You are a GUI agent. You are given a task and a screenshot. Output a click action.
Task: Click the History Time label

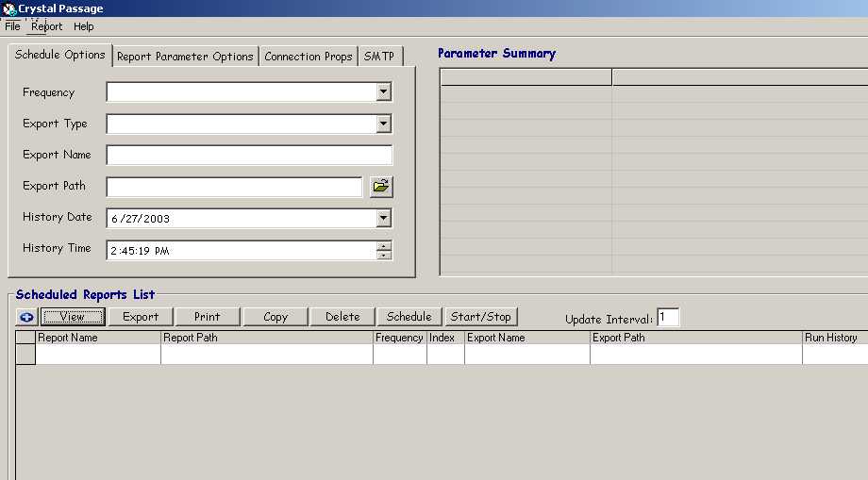coord(57,248)
